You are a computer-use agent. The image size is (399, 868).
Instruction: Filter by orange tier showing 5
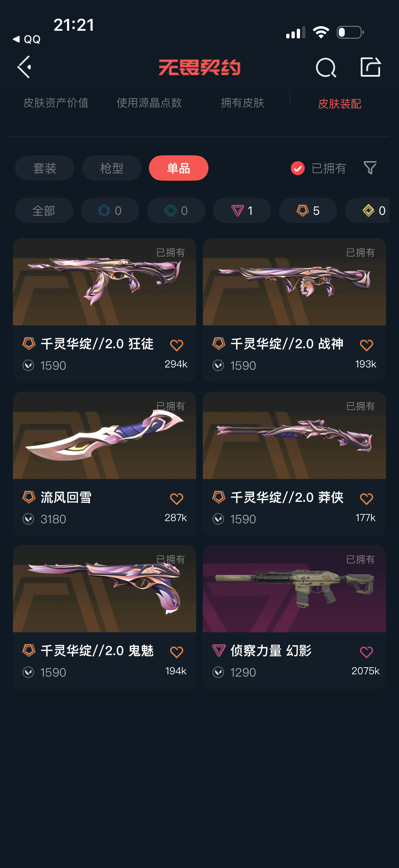[x=308, y=211]
